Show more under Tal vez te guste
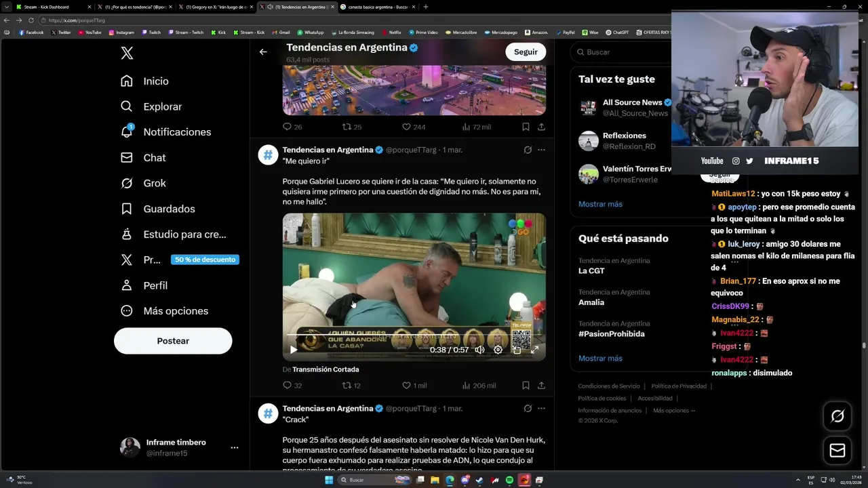 pos(600,204)
